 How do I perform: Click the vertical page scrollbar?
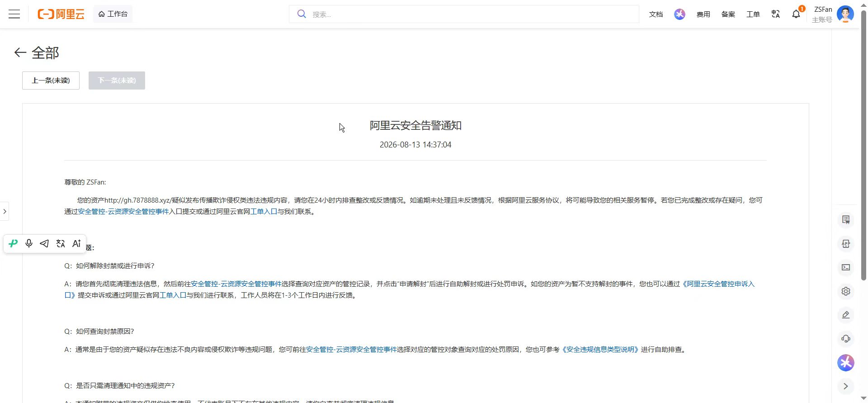[863, 145]
